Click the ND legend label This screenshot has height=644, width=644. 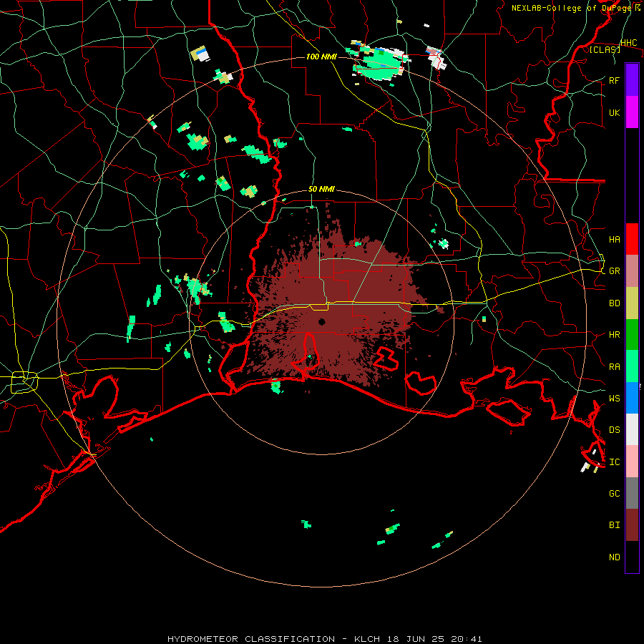(x=615, y=557)
